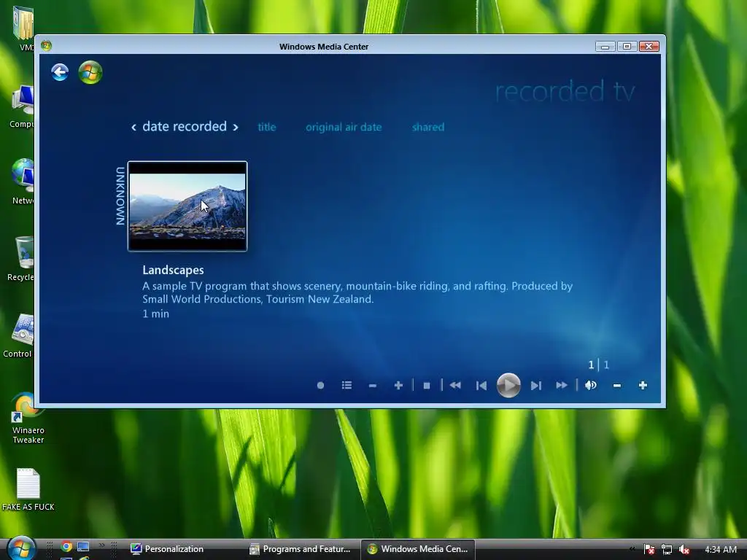Expand hidden system tray icons arrow
747x560 pixels.
(x=632, y=549)
